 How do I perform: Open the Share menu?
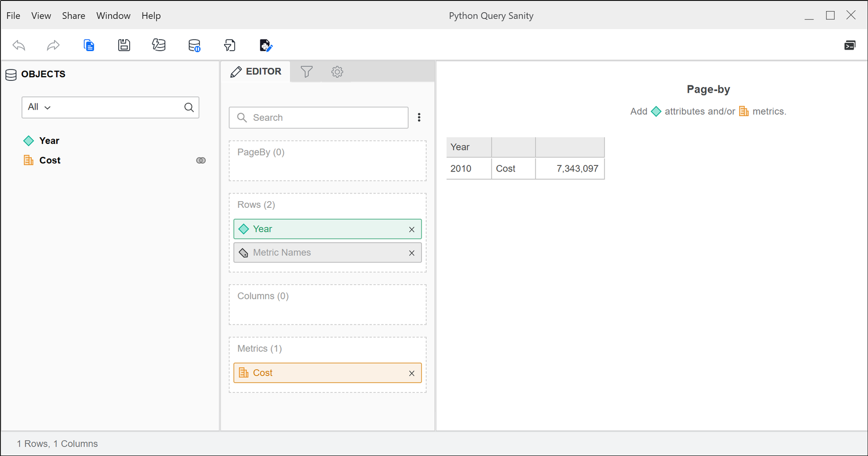tap(74, 16)
